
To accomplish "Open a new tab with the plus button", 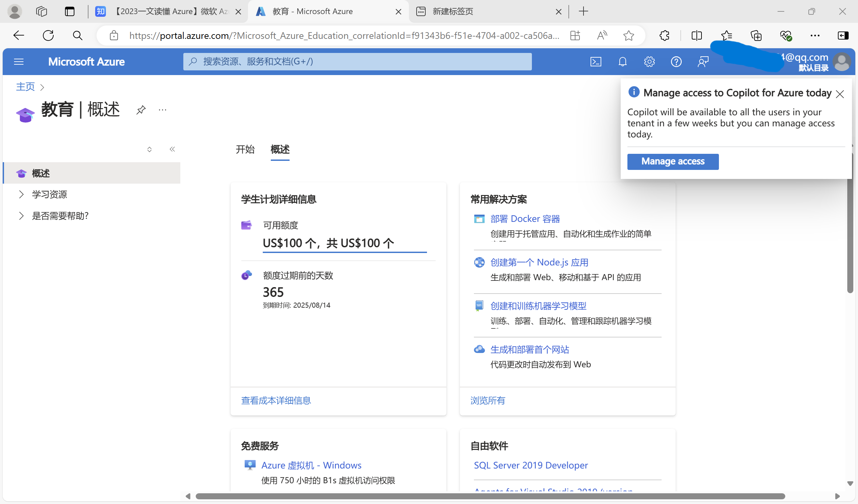I will coord(583,11).
